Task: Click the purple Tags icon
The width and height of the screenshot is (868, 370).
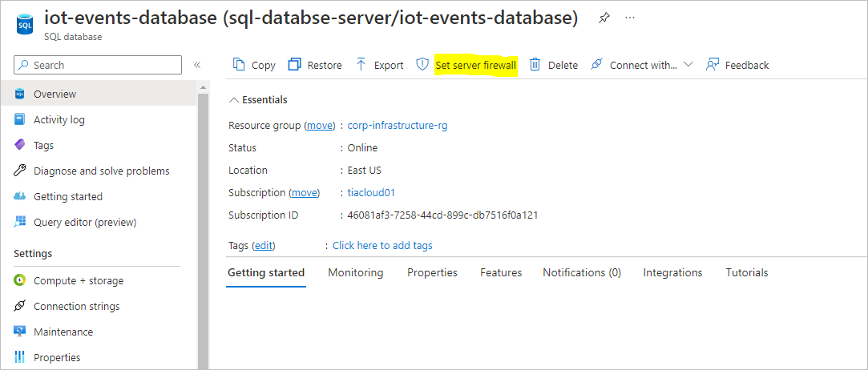Action: coord(20,145)
